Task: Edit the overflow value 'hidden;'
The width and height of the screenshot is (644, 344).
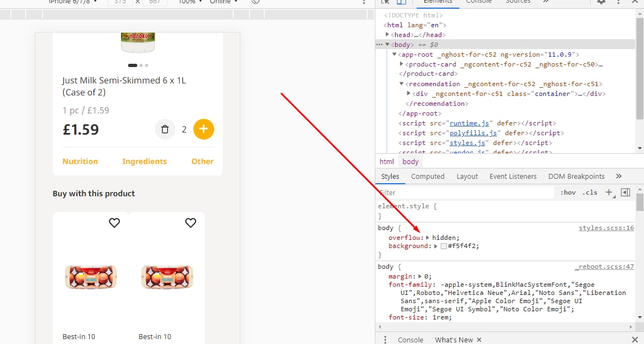Action: point(446,238)
